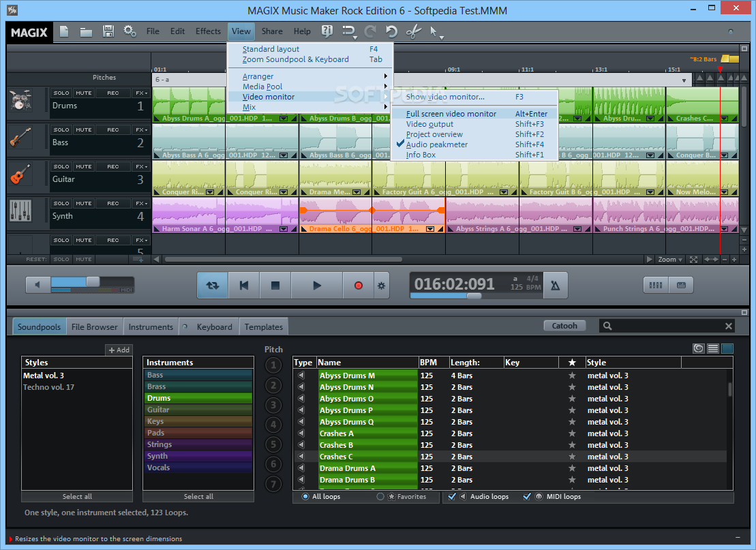
Task: Click the undo arrow icon
Action: [x=391, y=32]
